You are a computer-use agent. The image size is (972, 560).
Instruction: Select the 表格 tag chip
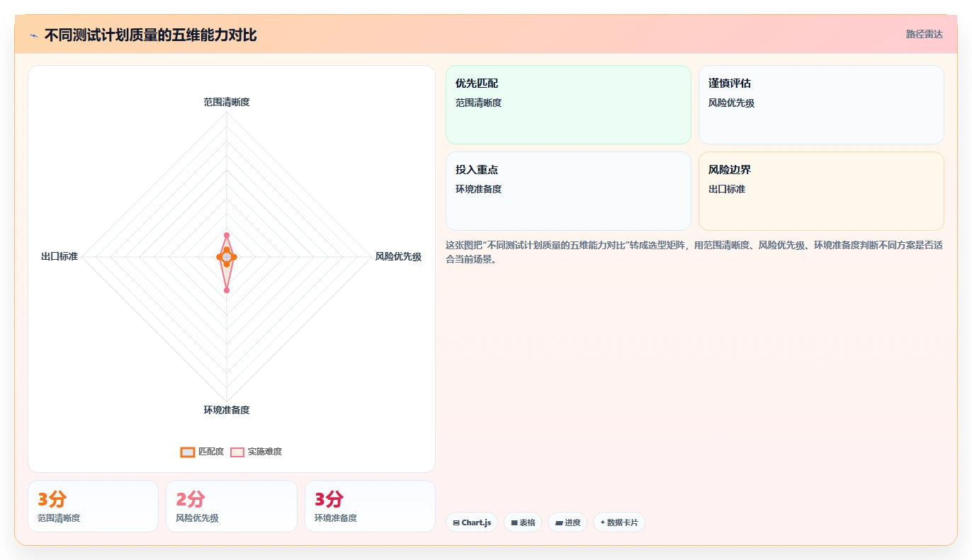coord(523,522)
